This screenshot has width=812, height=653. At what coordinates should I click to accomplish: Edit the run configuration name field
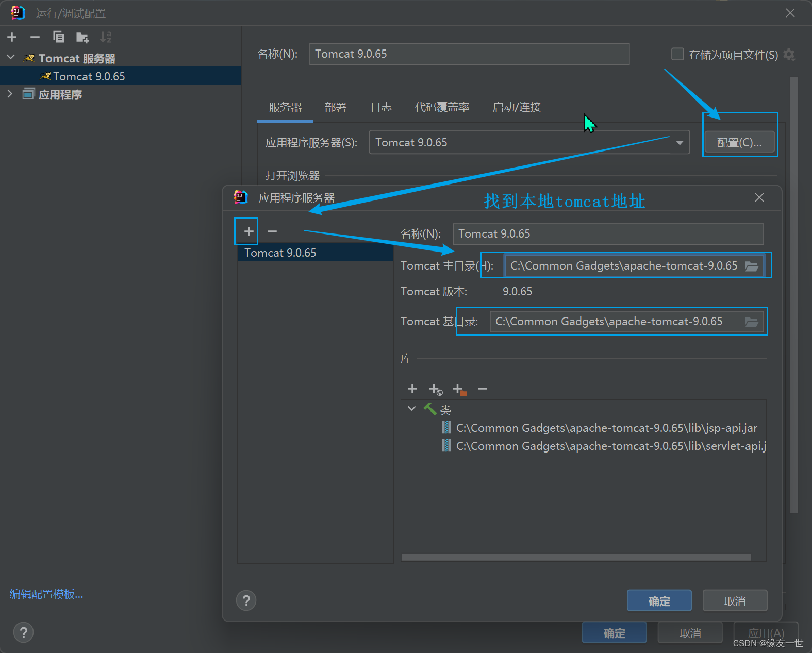(x=469, y=54)
